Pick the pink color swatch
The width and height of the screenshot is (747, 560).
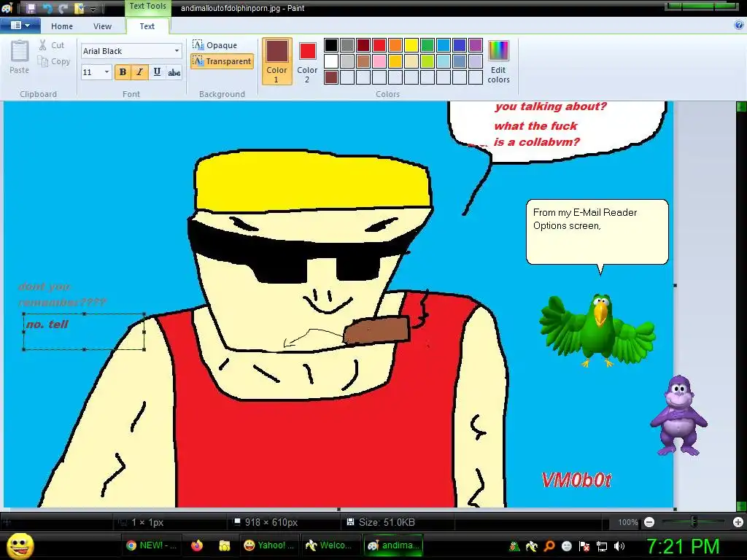click(379, 61)
